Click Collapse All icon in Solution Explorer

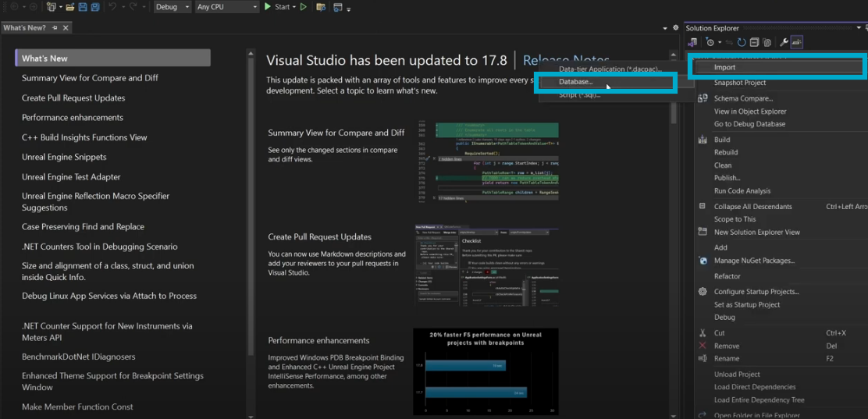[755, 42]
